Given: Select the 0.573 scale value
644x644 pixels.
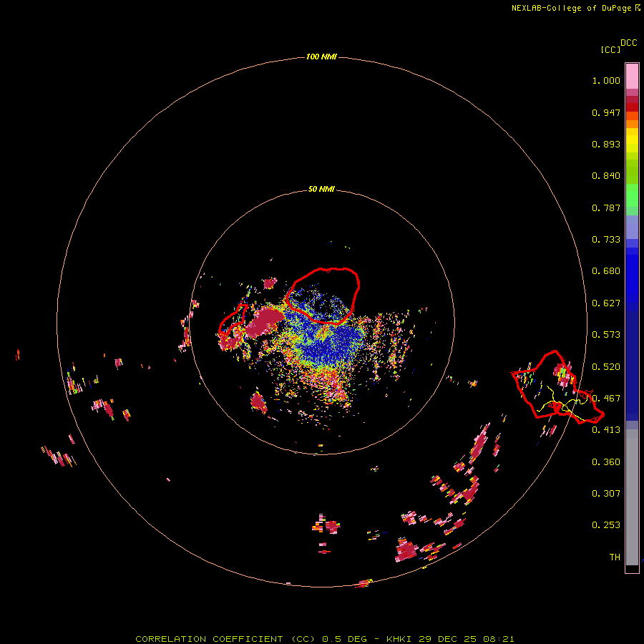Looking at the screenshot, I should click(606, 335).
